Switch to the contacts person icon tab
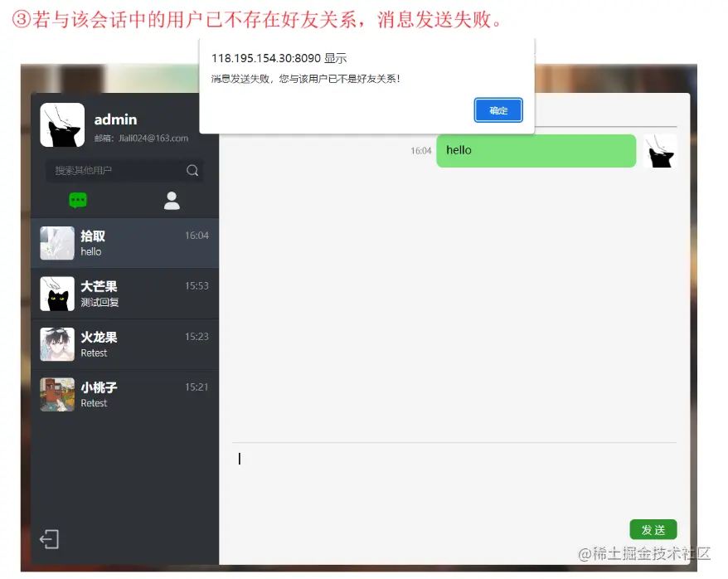This screenshot has width=728, height=579. click(x=172, y=201)
